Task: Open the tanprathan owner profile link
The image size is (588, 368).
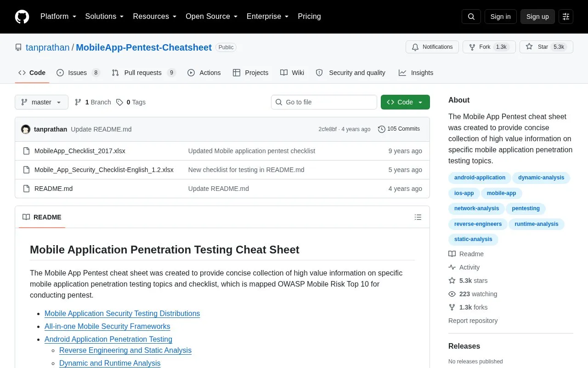Action: (48, 47)
